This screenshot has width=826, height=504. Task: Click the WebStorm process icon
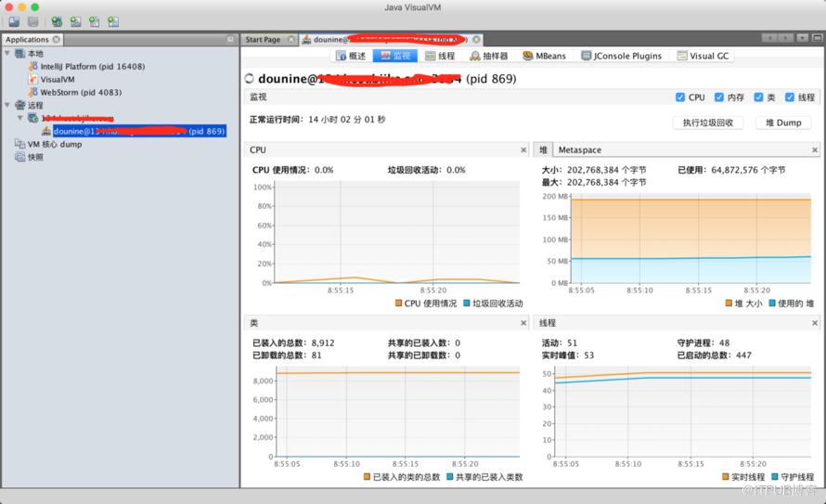tap(32, 92)
